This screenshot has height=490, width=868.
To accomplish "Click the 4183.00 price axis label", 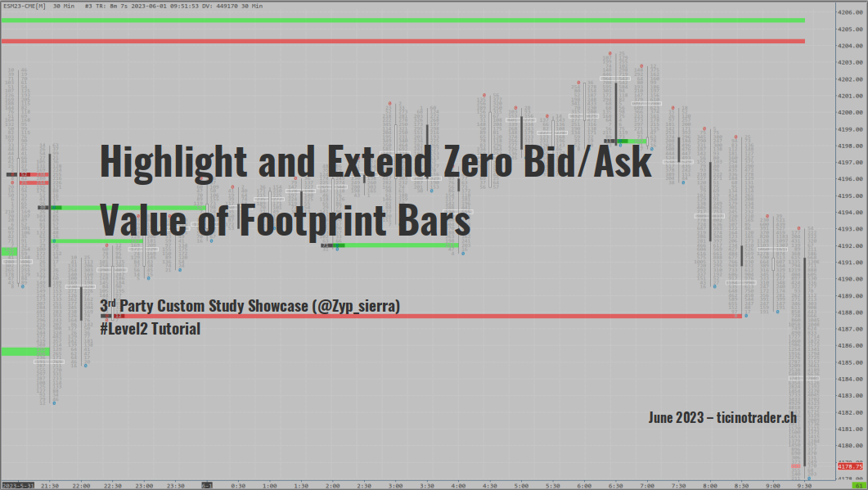I will [x=850, y=396].
